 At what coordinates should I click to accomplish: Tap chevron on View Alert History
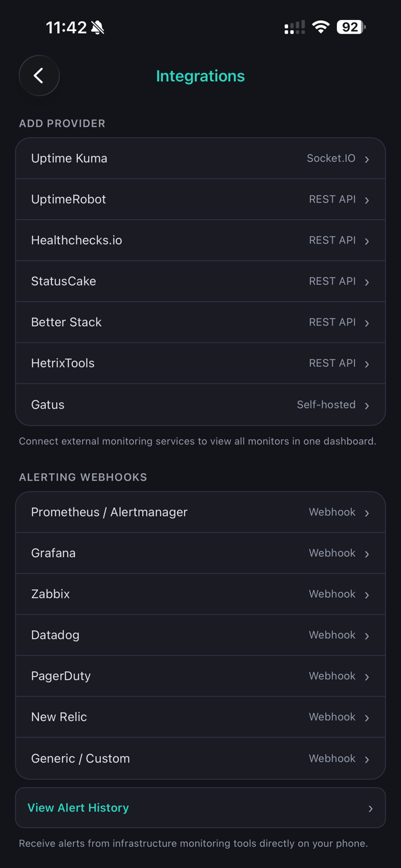point(371,808)
